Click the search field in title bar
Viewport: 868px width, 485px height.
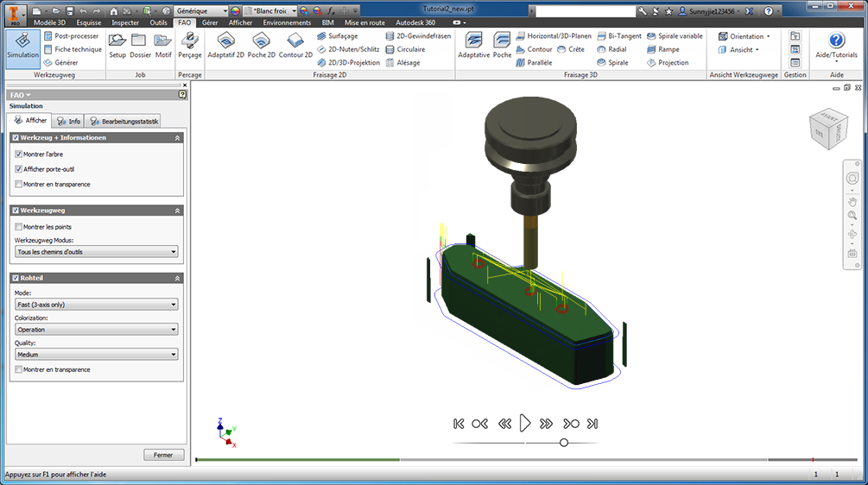tap(586, 10)
